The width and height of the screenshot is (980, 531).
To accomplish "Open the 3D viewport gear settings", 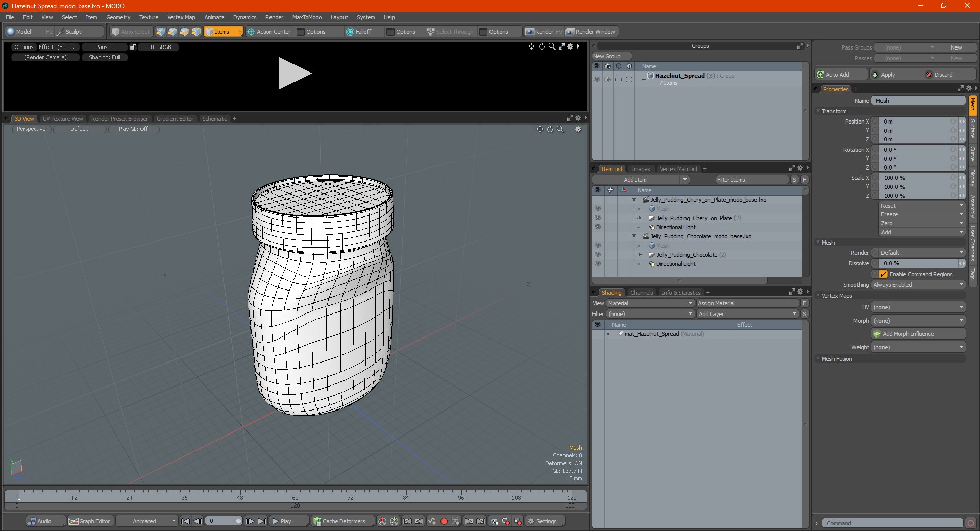I will 578,129.
